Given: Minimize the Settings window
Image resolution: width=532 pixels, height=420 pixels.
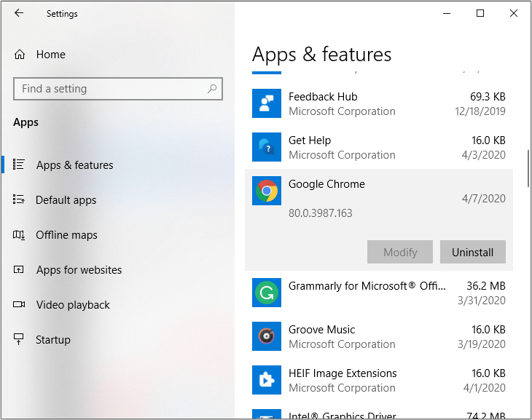Looking at the screenshot, I should [x=447, y=13].
